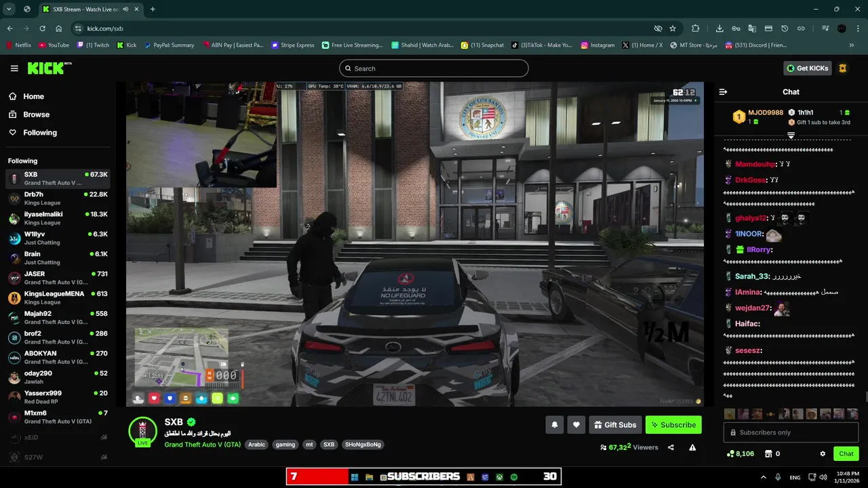
Task: Open JASER channel in Following list
Action: point(58,278)
